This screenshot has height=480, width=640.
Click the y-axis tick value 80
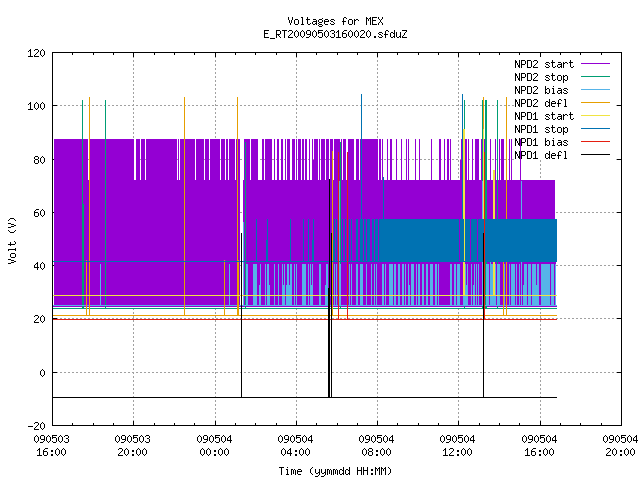pos(39,160)
